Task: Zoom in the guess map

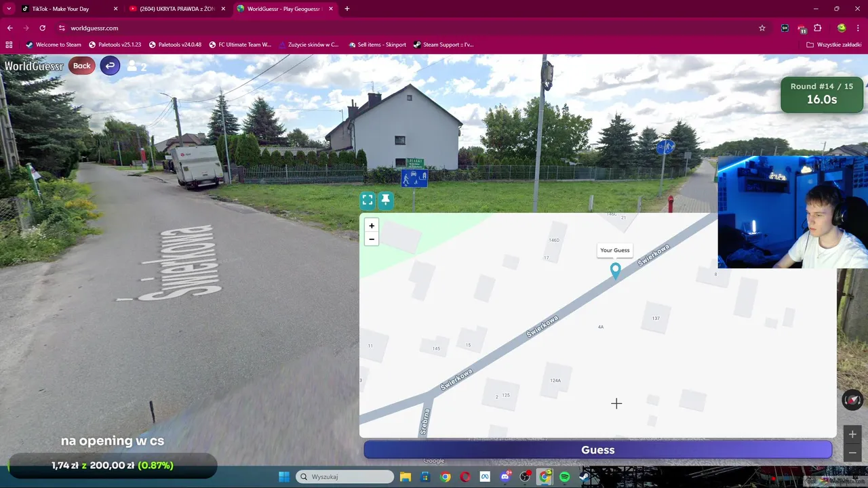Action: pos(372,226)
